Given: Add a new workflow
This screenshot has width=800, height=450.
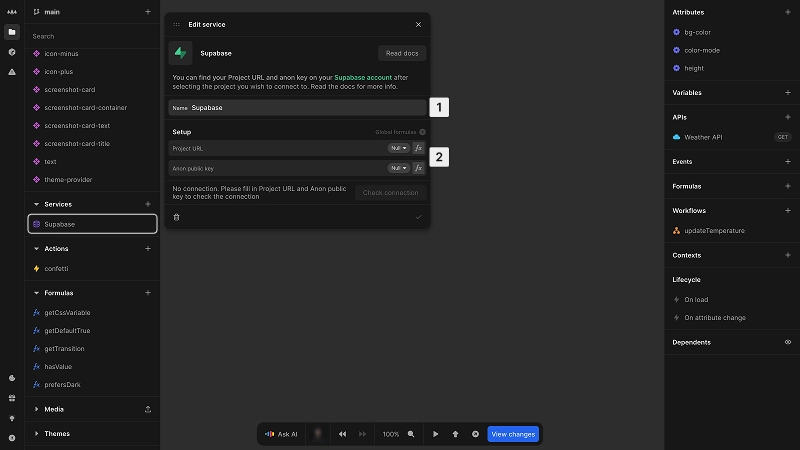Looking at the screenshot, I should pos(788,210).
